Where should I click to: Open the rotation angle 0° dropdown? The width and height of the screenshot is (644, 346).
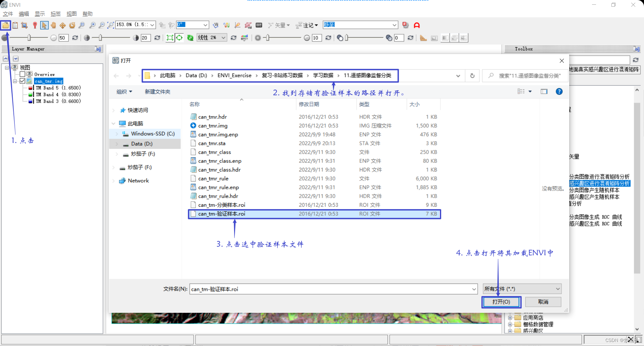click(x=205, y=25)
